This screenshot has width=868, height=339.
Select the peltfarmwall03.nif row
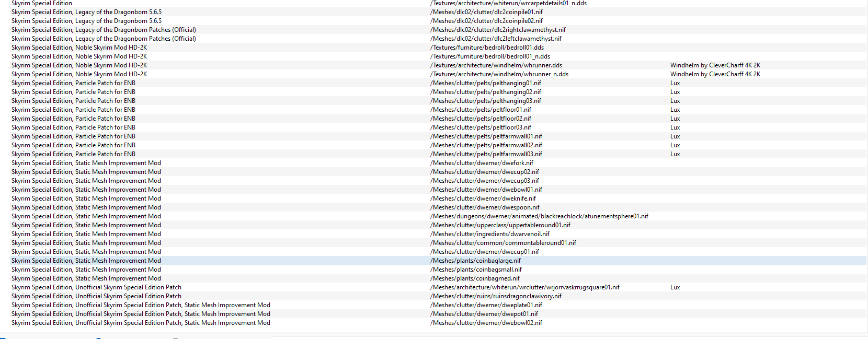click(486, 154)
